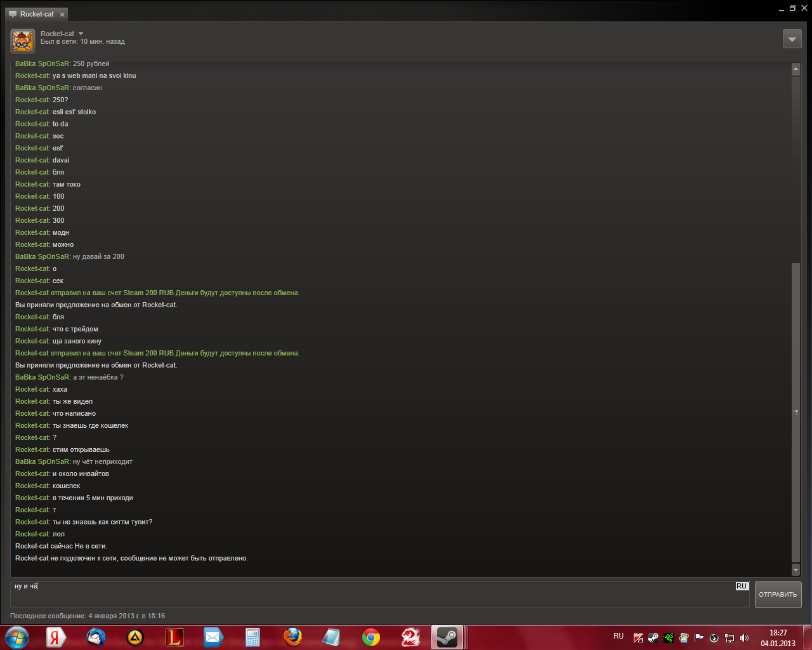The width and height of the screenshot is (812, 650).
Task: Click the volume speaker tray icon
Action: (745, 638)
